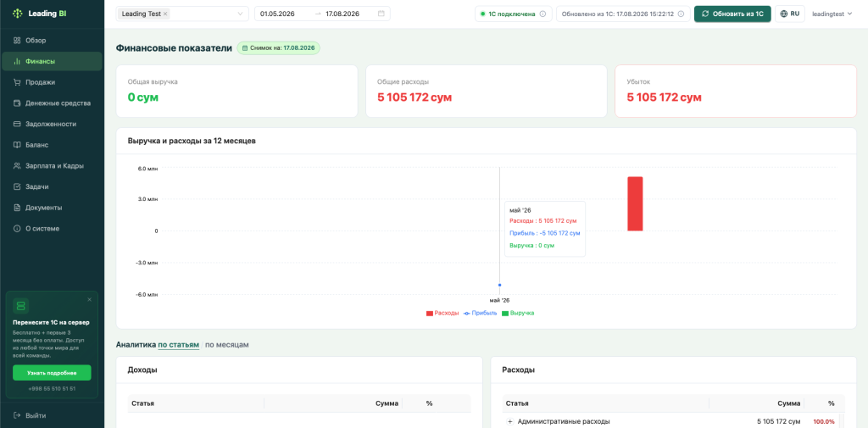This screenshot has width=868, height=428.
Task: Click the Выйти logout icon
Action: [x=17, y=415]
